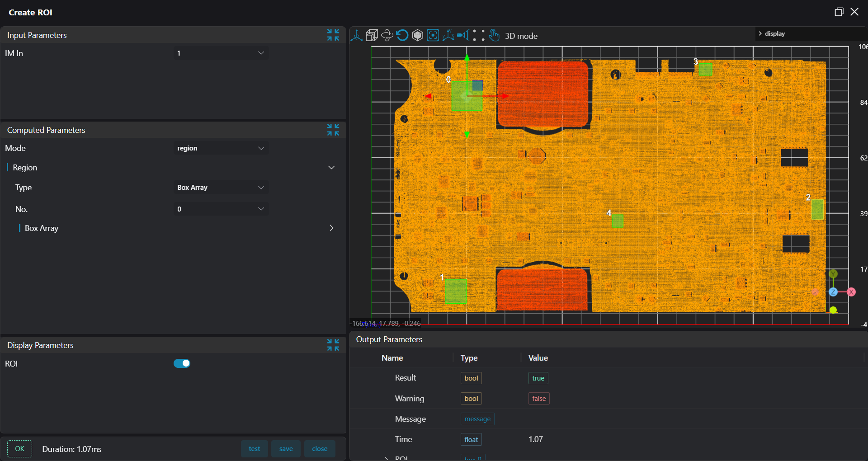Click the focus target frame icon
The image size is (868, 461).
pos(433,35)
